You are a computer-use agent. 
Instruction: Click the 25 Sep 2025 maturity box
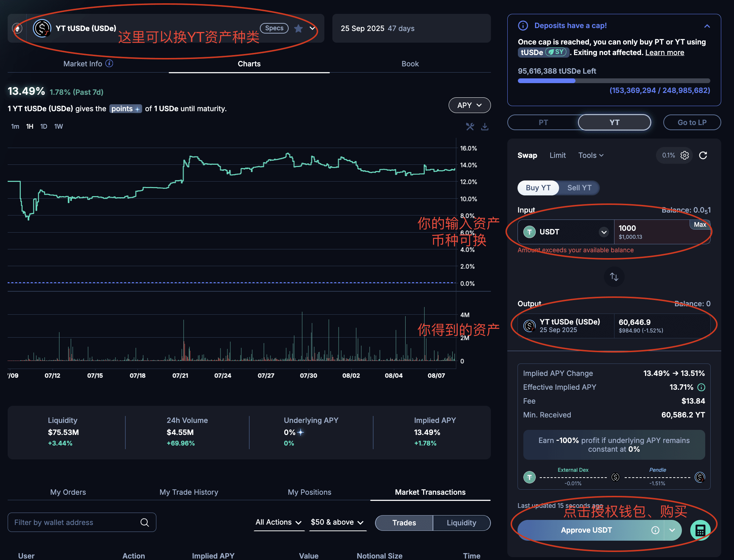(411, 28)
